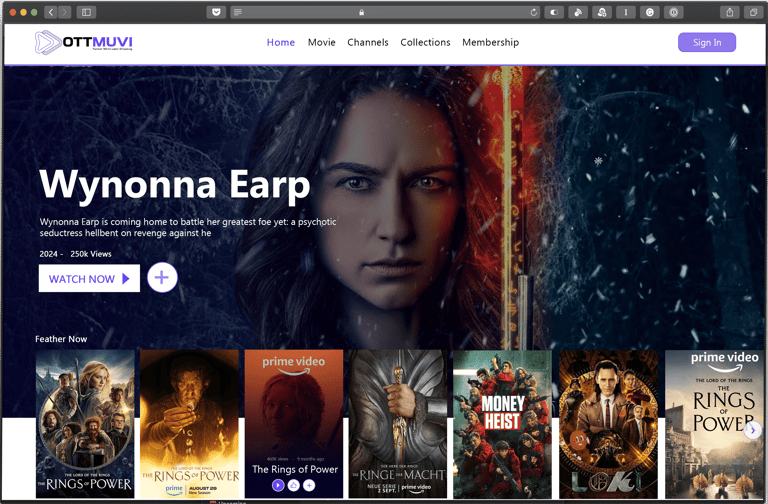This screenshot has height=504, width=768.
Task: Open the Channels page
Action: point(368,42)
